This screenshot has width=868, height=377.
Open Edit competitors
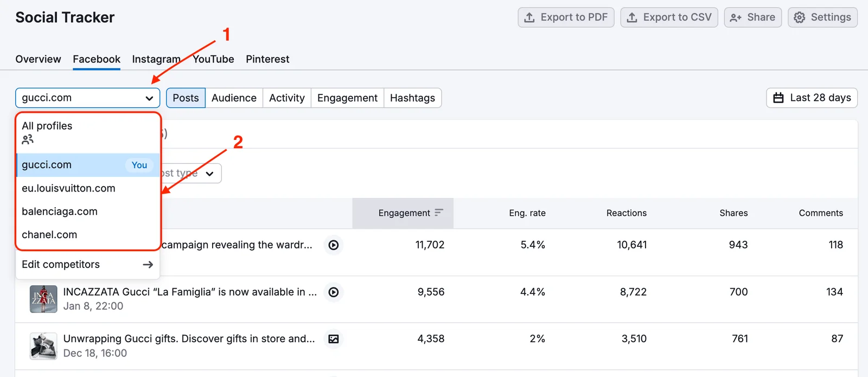click(88, 265)
